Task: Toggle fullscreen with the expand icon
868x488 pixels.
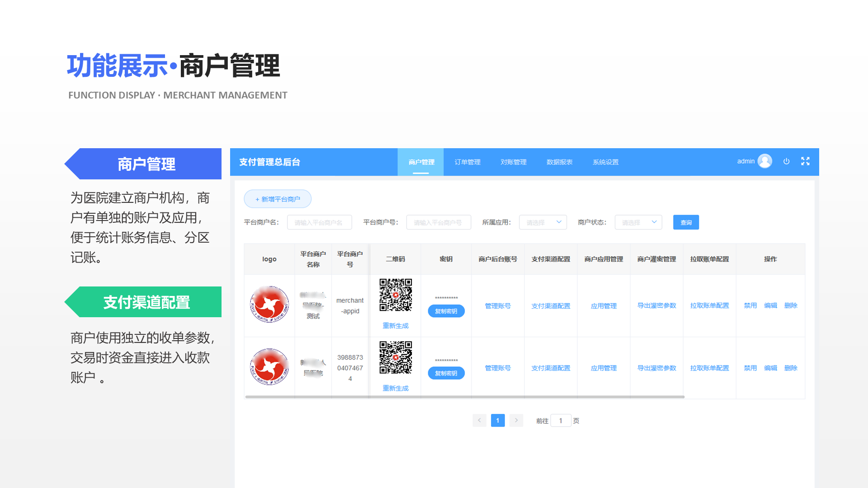Action: [x=805, y=161]
